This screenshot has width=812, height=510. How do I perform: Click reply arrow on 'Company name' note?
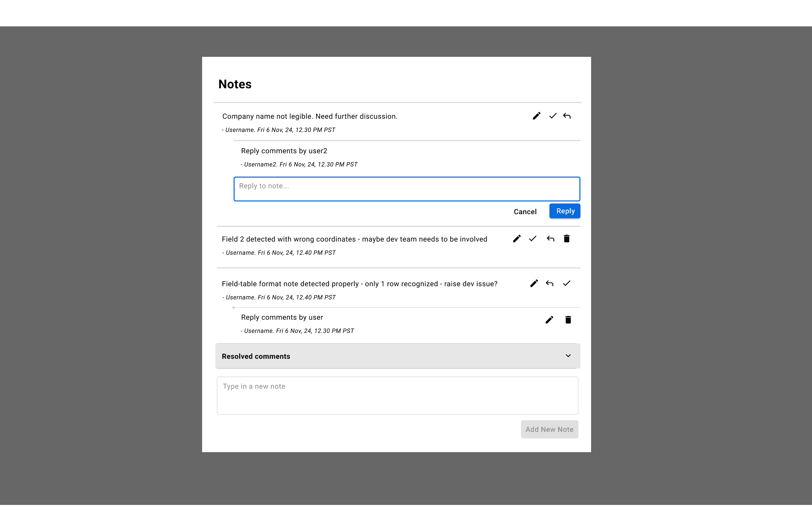coord(567,116)
